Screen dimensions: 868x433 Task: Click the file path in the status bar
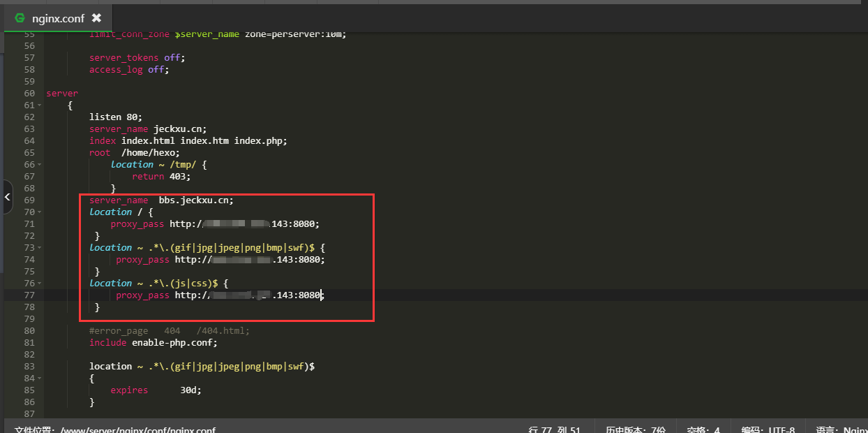click(x=115, y=429)
